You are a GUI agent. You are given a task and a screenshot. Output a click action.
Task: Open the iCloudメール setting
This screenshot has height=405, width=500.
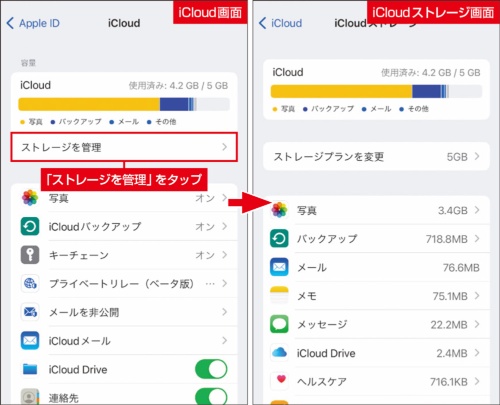(x=124, y=341)
